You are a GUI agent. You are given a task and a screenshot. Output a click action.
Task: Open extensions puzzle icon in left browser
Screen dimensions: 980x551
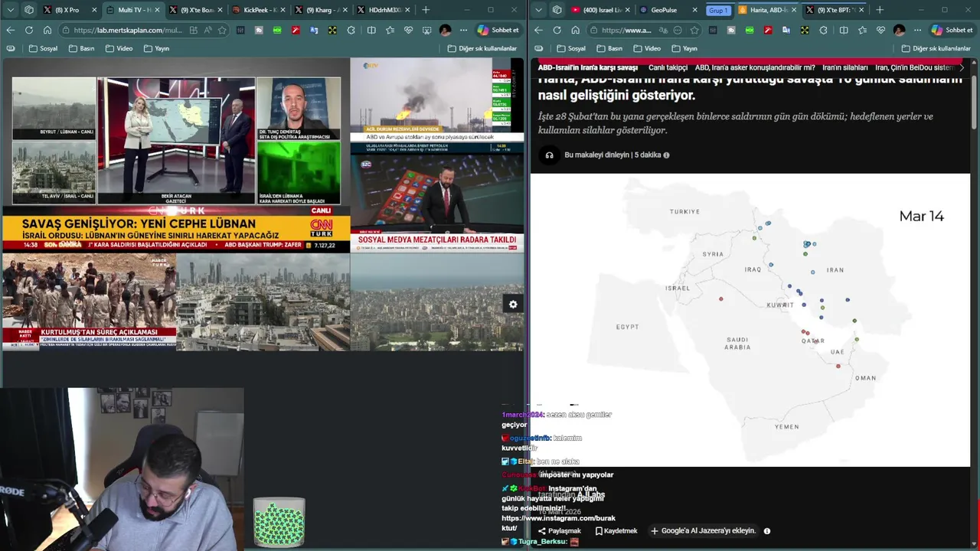[x=351, y=30]
